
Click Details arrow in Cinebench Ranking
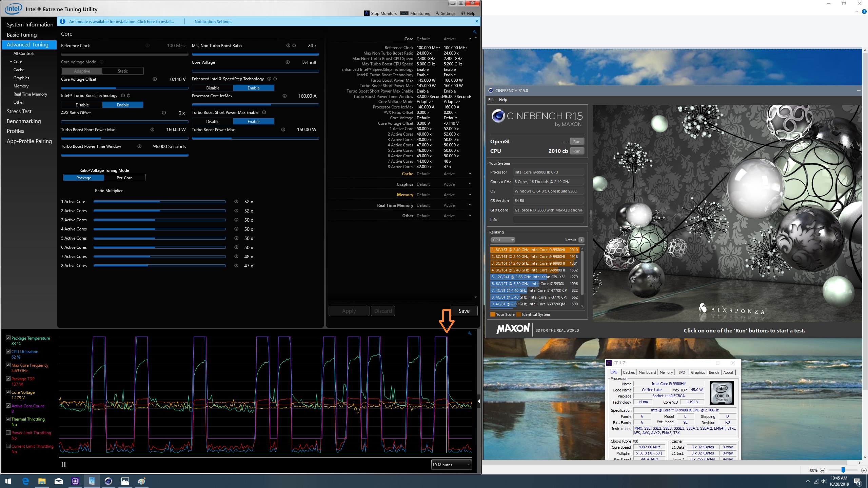pyautogui.click(x=581, y=240)
